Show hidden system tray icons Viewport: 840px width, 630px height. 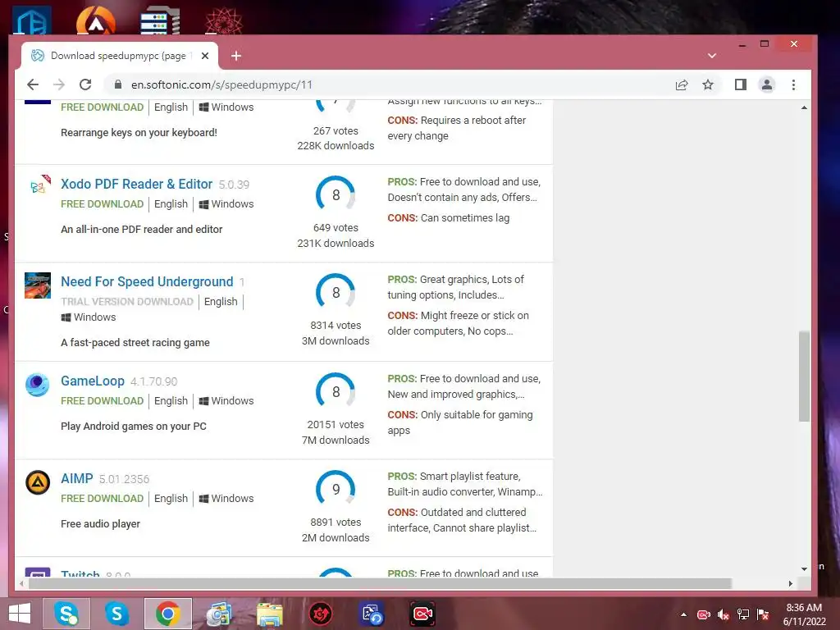[x=683, y=614]
